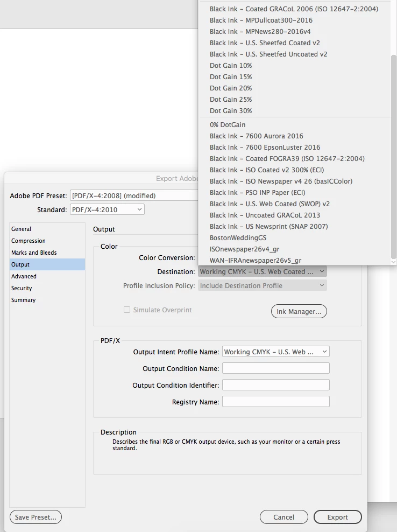397x532 pixels.
Task: Open the Destination dropdown
Action: click(263, 272)
